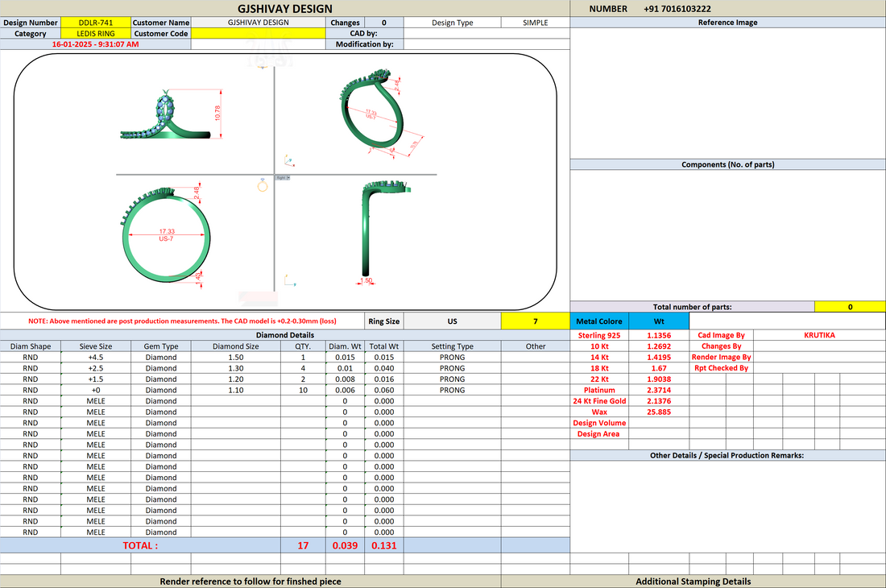This screenshot has height=588, width=886.
Task: Select the yellow LEDIS RING category cell
Action: pyautogui.click(x=96, y=33)
